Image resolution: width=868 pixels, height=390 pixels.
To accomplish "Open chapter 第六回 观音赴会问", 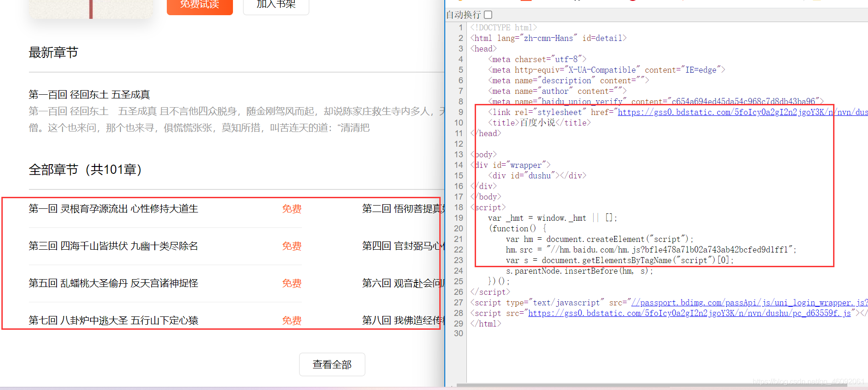I will point(403,283).
